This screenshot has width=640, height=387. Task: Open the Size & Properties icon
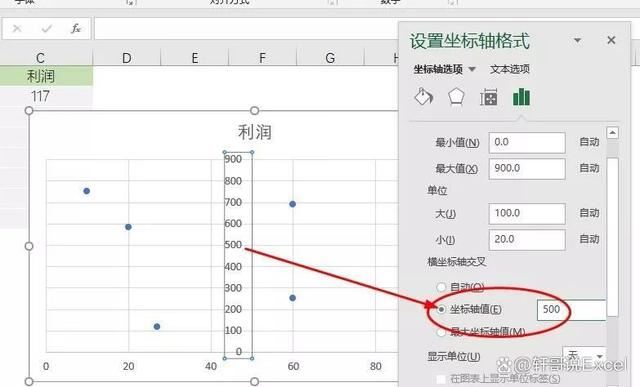click(x=489, y=98)
